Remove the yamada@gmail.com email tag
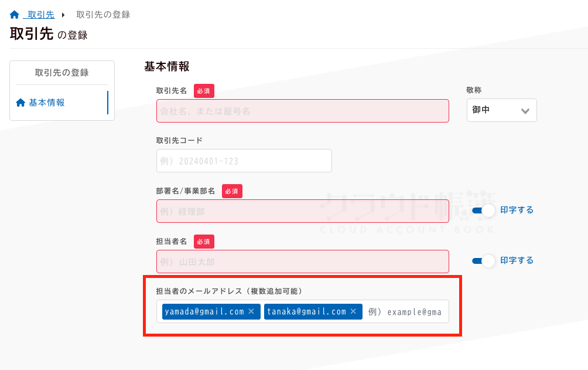Screen dimensions: 588x370 (251, 311)
